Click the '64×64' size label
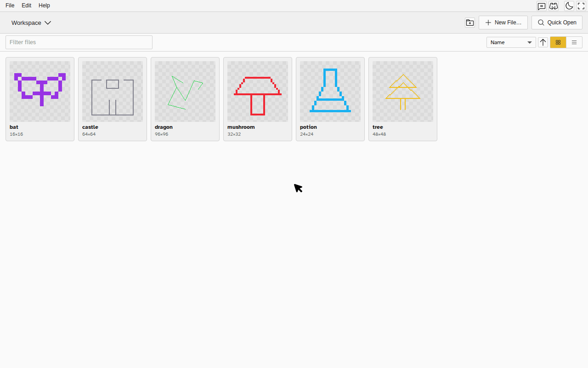This screenshot has height=368, width=588. (89, 134)
